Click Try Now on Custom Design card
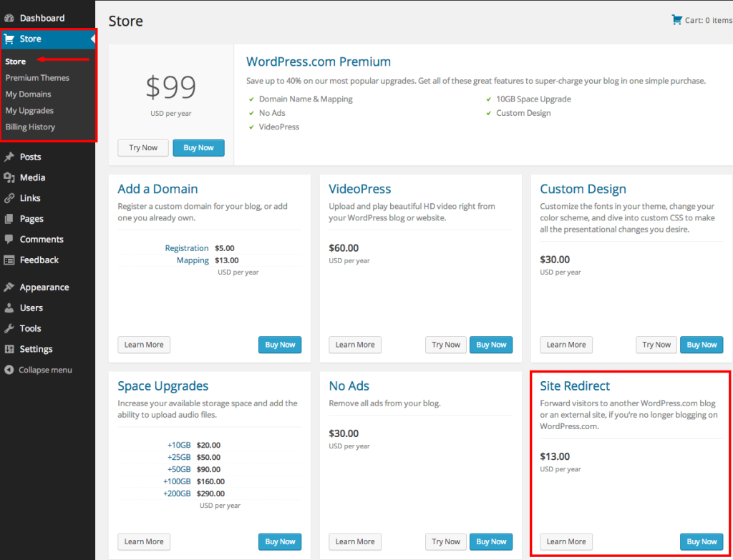The width and height of the screenshot is (733, 560). (656, 345)
